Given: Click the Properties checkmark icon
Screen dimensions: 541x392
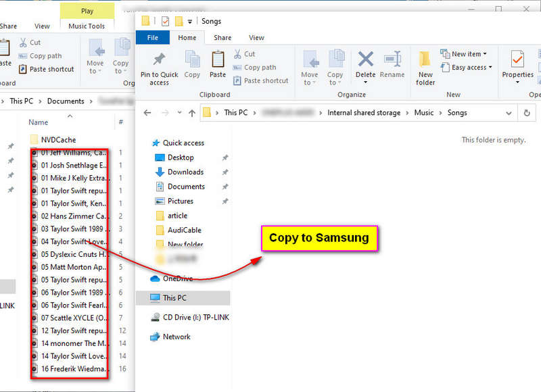Looking at the screenshot, I should pyautogui.click(x=517, y=59).
